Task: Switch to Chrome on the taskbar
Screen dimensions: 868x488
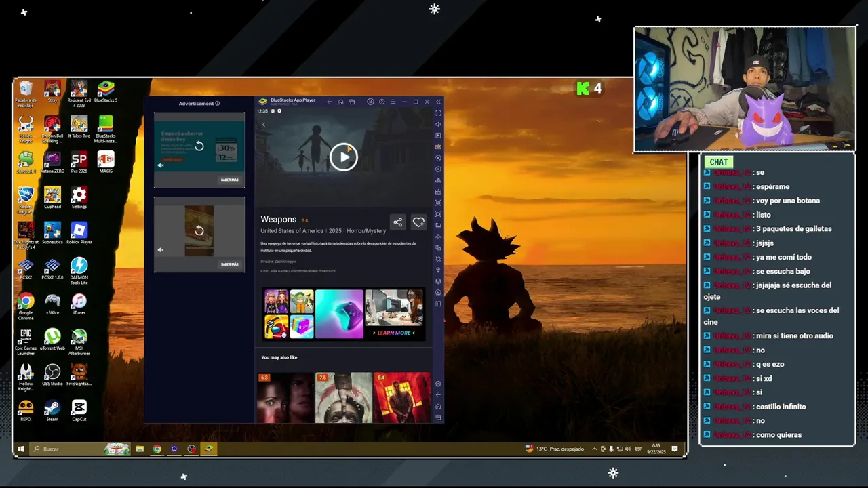Action: 157,449
